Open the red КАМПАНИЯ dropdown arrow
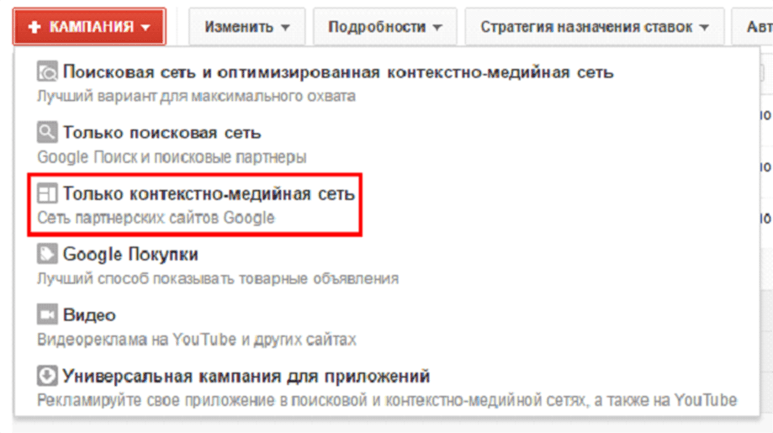Viewport: 773px width, 433px height. (145, 28)
